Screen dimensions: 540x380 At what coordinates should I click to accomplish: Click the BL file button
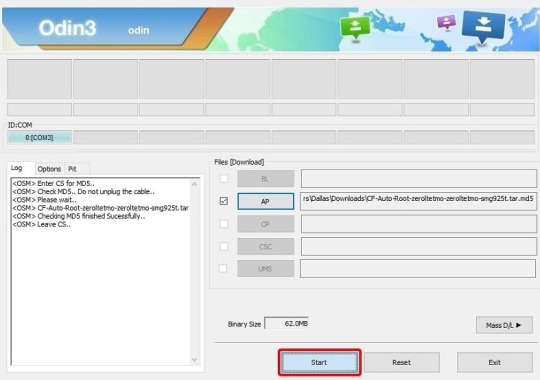pyautogui.click(x=266, y=179)
